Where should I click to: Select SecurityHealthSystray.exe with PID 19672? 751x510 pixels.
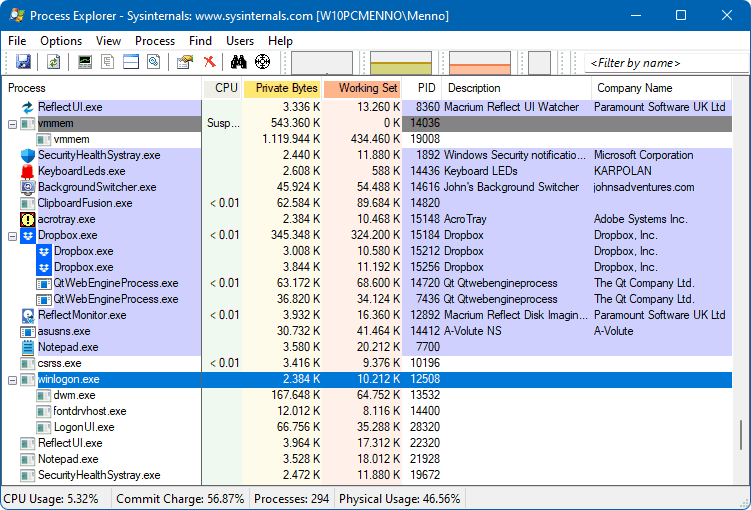tap(367, 475)
